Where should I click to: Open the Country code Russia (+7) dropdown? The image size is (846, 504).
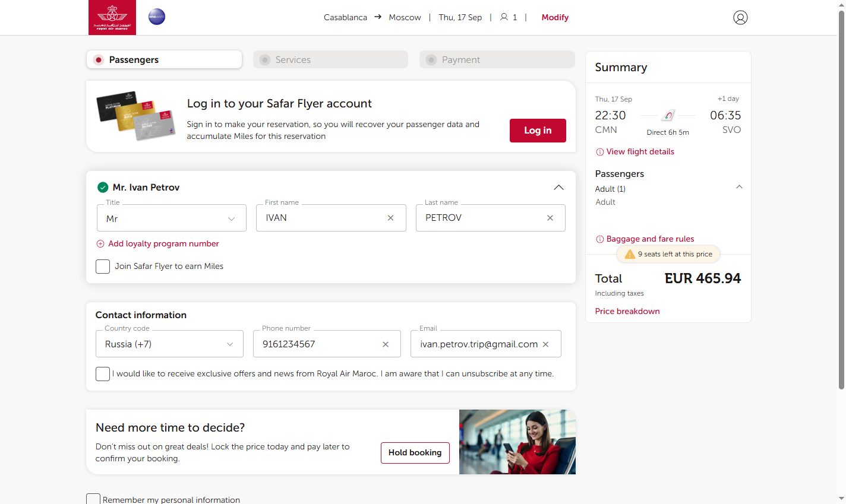[x=169, y=344]
